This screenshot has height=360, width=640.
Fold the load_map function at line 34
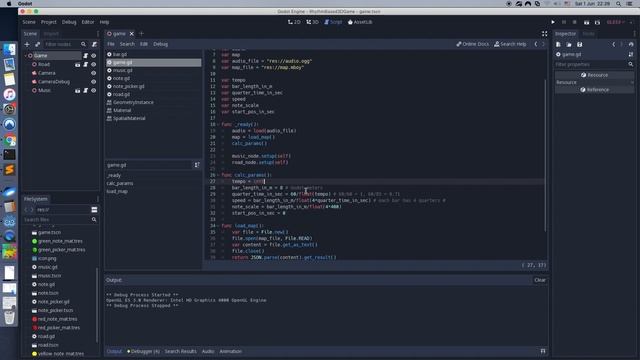(218, 225)
